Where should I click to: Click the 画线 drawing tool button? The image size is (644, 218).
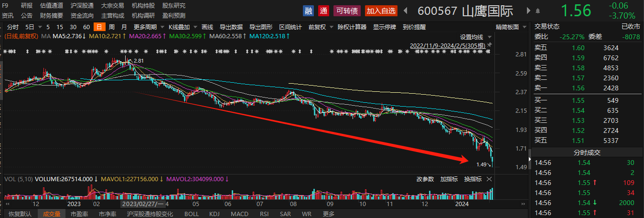pyautogui.click(x=207, y=27)
